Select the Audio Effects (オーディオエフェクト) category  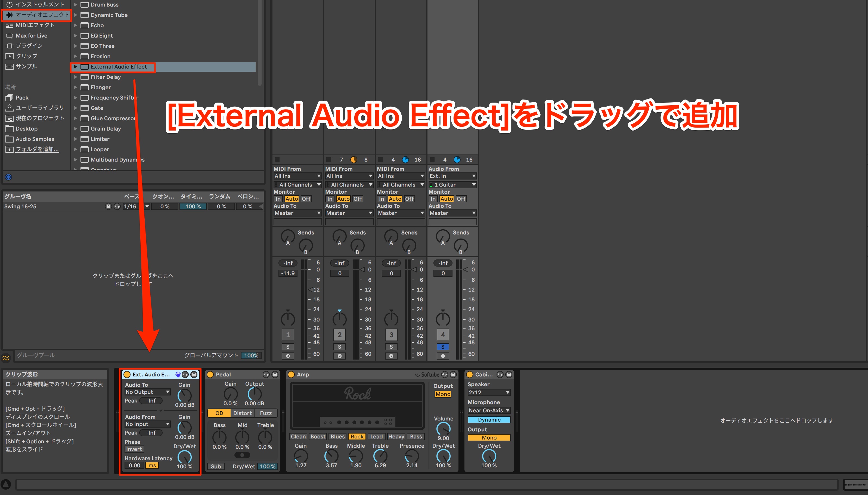point(37,15)
